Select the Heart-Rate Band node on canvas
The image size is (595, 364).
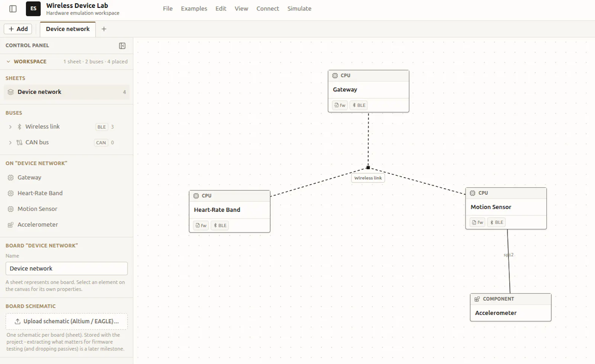[x=229, y=211]
